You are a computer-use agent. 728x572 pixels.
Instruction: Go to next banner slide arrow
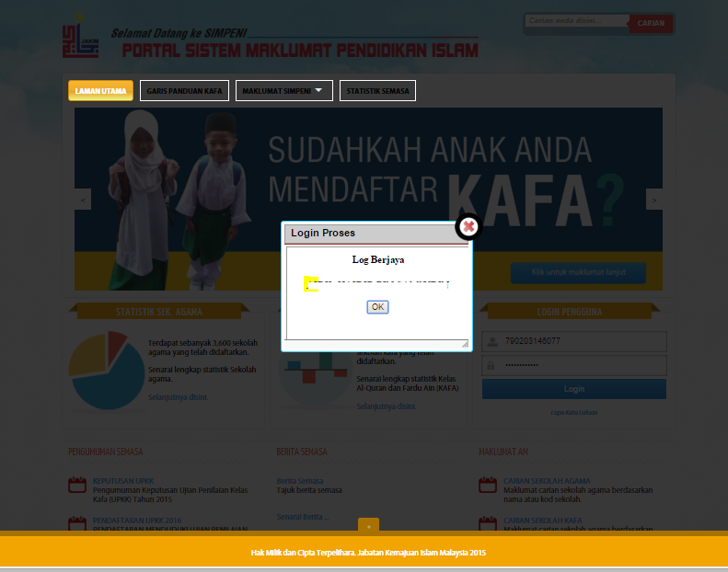click(654, 200)
